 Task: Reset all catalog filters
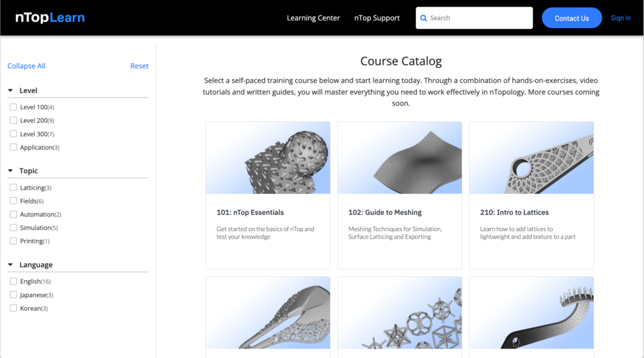tap(139, 66)
